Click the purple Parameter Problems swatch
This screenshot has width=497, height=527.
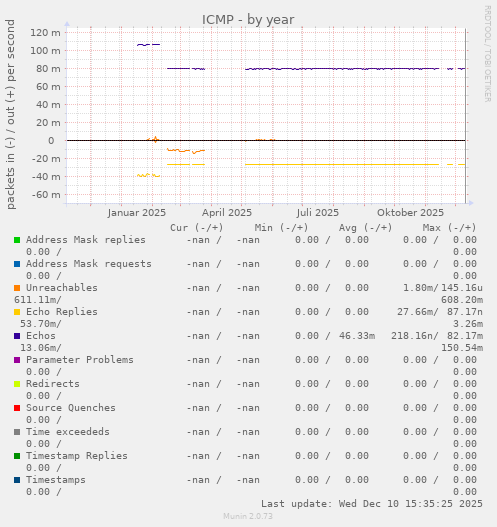coord(17,360)
